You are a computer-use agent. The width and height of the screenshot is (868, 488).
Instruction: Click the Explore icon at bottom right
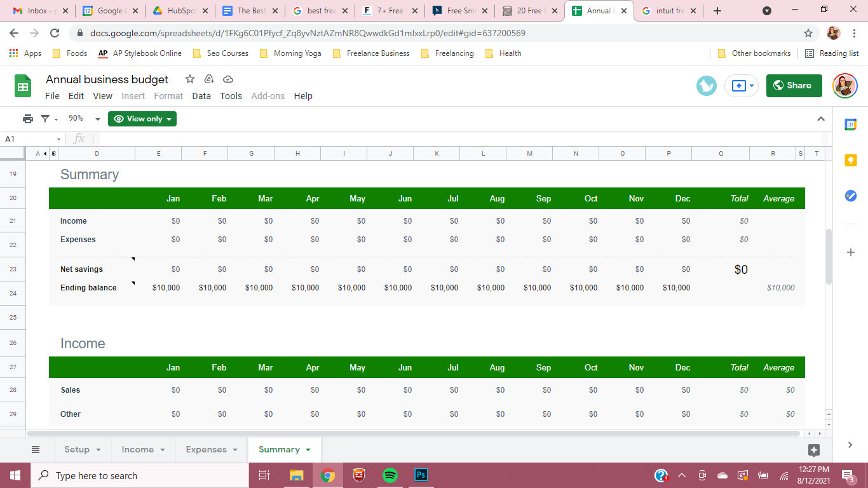[x=814, y=450]
